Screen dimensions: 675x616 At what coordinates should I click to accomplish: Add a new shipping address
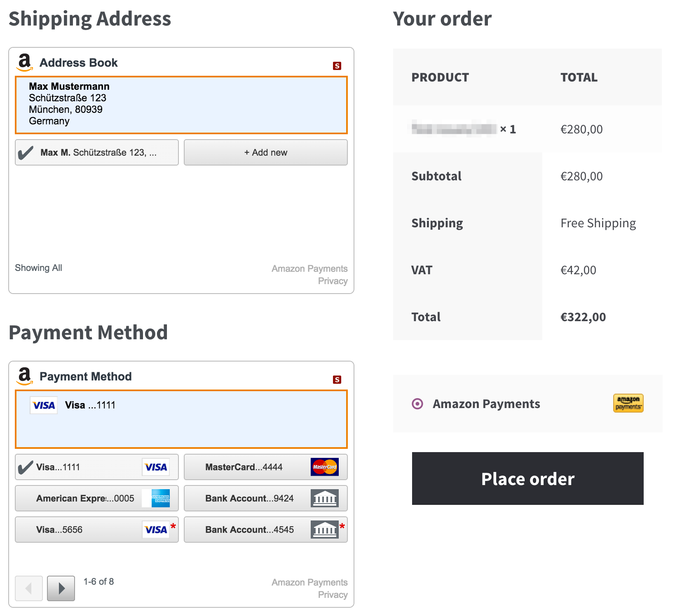pyautogui.click(x=265, y=152)
